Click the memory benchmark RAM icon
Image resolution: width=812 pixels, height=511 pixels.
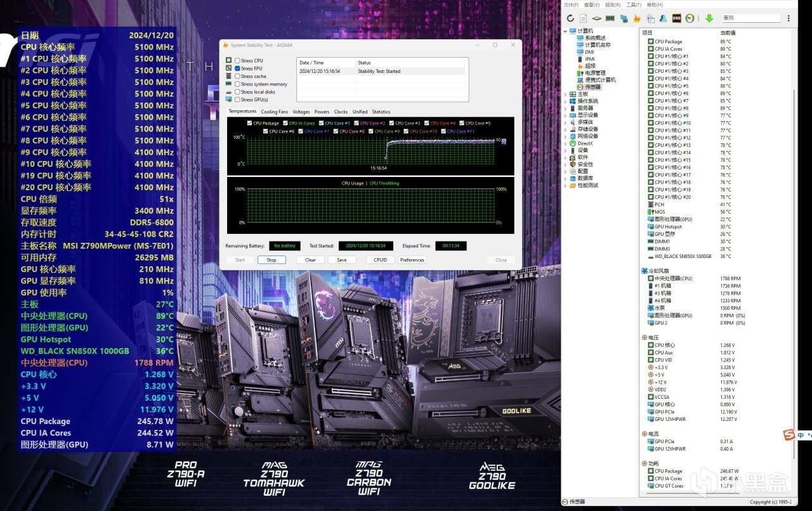click(610, 18)
